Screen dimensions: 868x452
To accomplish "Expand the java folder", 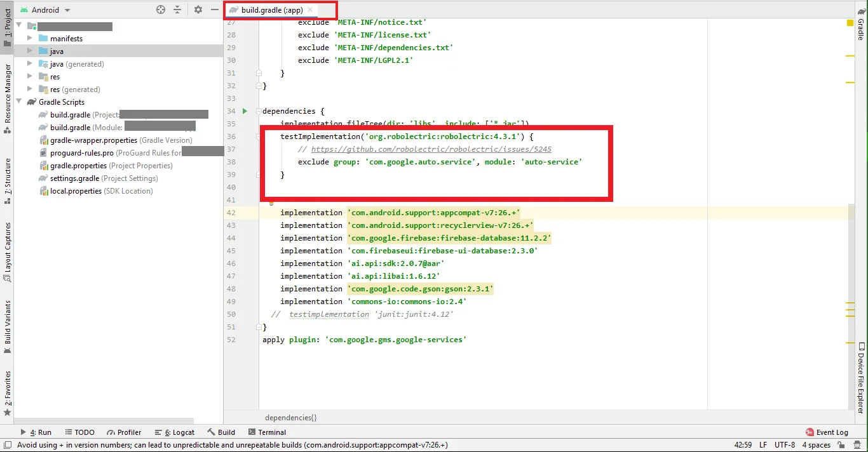I will [30, 51].
